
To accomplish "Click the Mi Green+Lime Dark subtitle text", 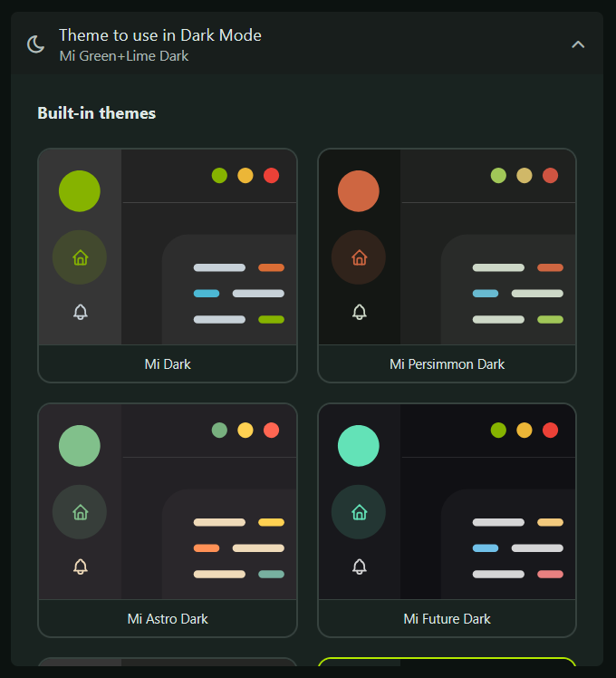I will (x=124, y=56).
